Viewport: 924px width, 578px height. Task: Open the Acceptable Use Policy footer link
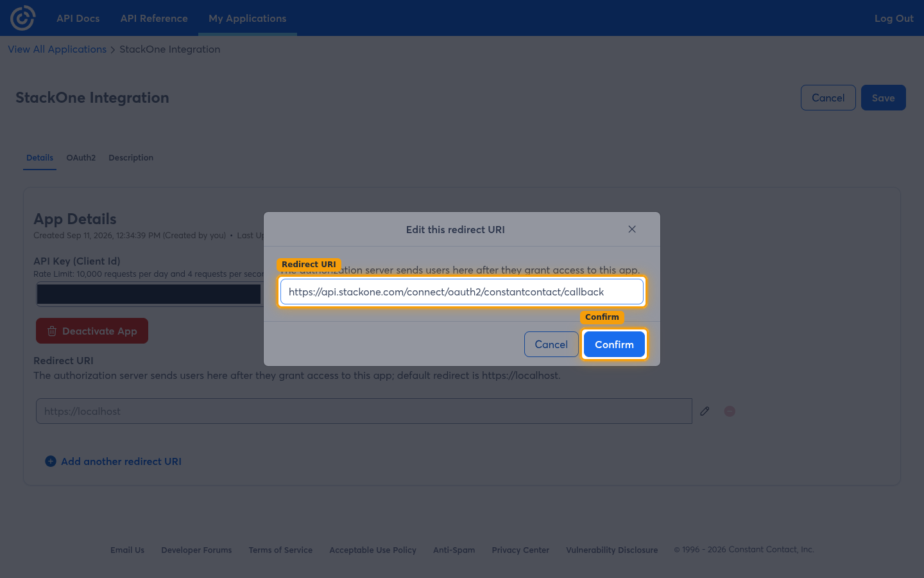point(373,550)
